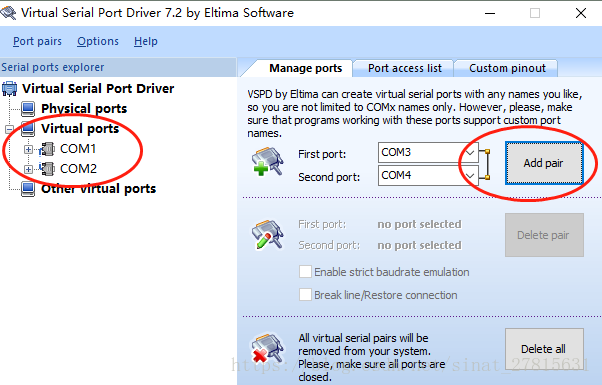The height and width of the screenshot is (385, 602).
Task: Toggle Break line/Restore connection checkbox
Action: (x=305, y=295)
